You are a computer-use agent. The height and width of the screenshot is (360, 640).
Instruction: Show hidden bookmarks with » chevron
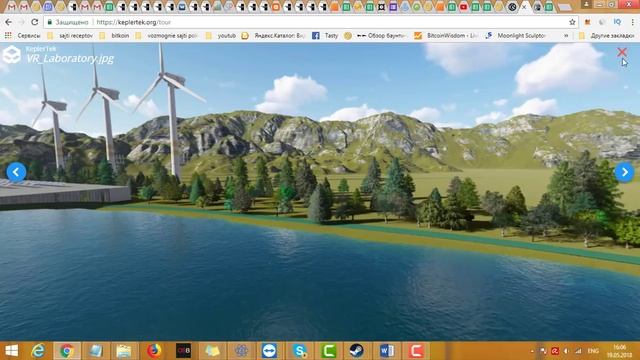(x=566, y=36)
